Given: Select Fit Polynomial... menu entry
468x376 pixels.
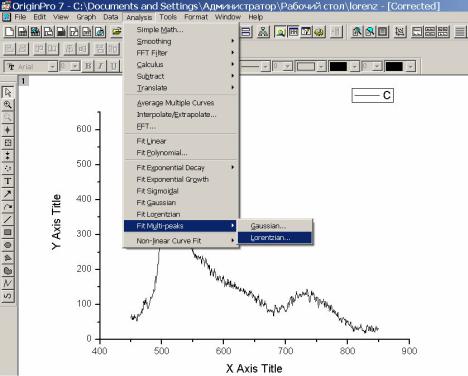Looking at the screenshot, I should coord(181,153).
